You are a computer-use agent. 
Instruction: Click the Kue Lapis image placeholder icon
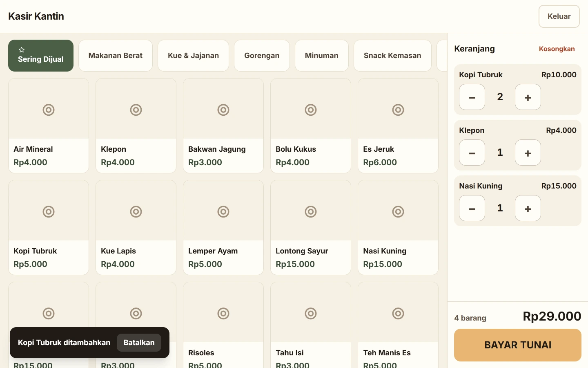[x=136, y=211]
